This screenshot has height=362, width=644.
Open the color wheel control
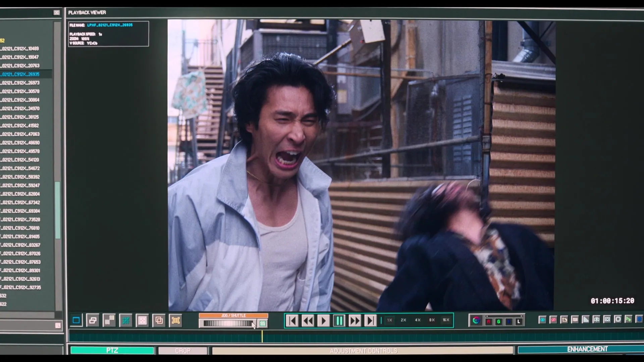click(x=476, y=320)
